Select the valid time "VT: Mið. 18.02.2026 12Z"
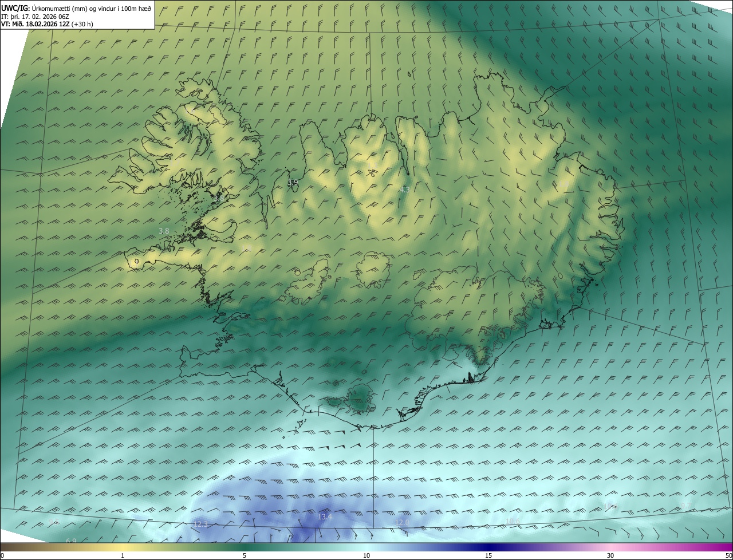Image resolution: width=733 pixels, height=560 pixels. (36, 24)
